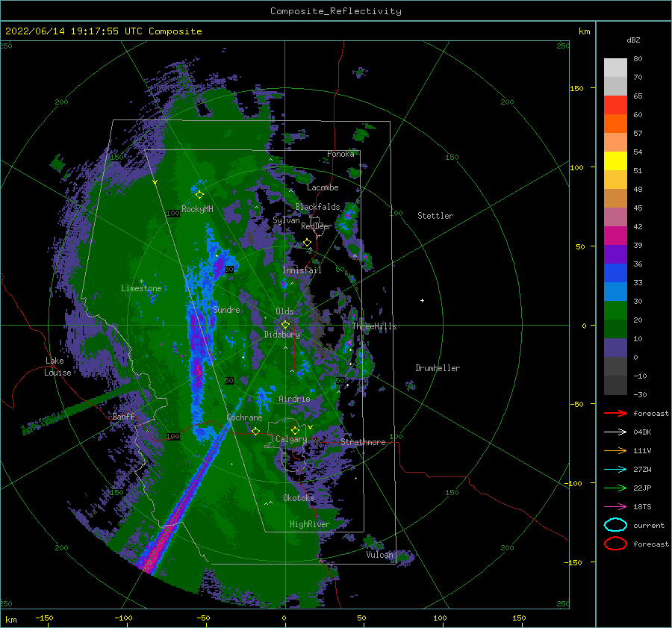The image size is (672, 628).
Task: Select the RockyMH label
Action: point(197,209)
